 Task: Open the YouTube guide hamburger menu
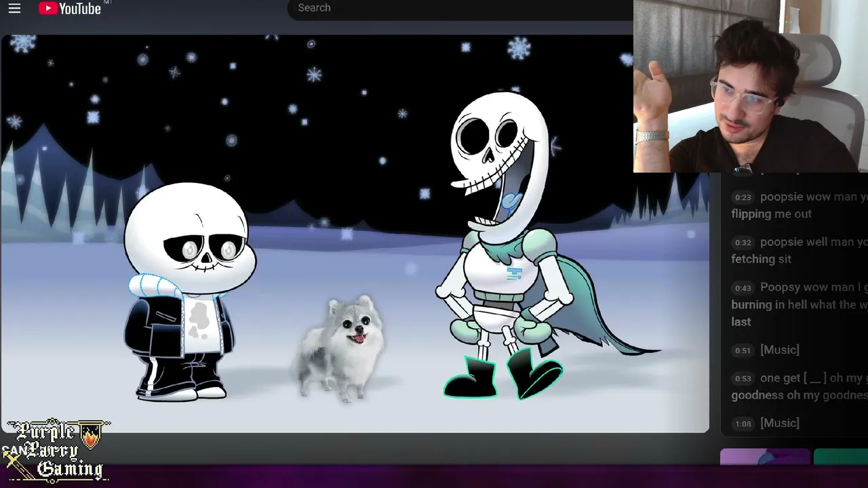pyautogui.click(x=14, y=8)
